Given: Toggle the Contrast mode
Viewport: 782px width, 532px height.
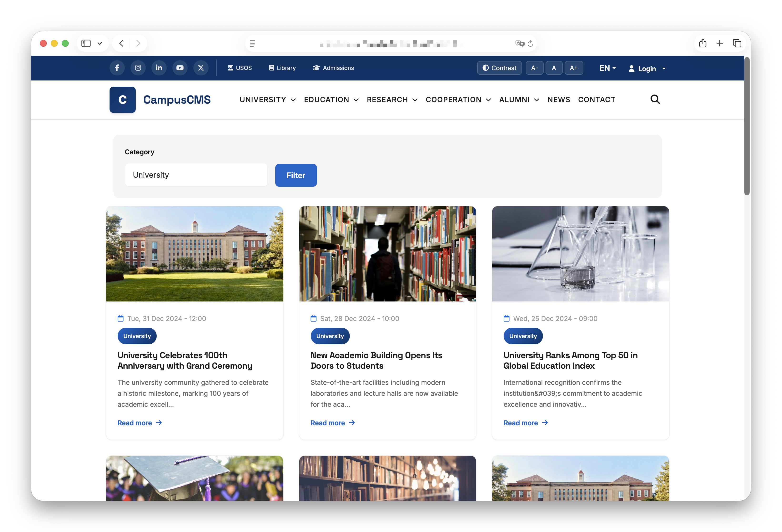Looking at the screenshot, I should coord(499,68).
